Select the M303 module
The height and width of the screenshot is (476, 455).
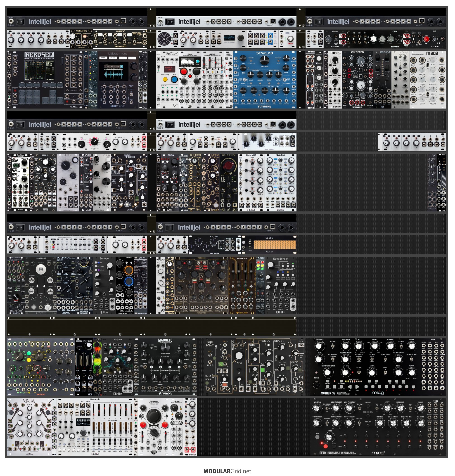[x=428, y=80]
